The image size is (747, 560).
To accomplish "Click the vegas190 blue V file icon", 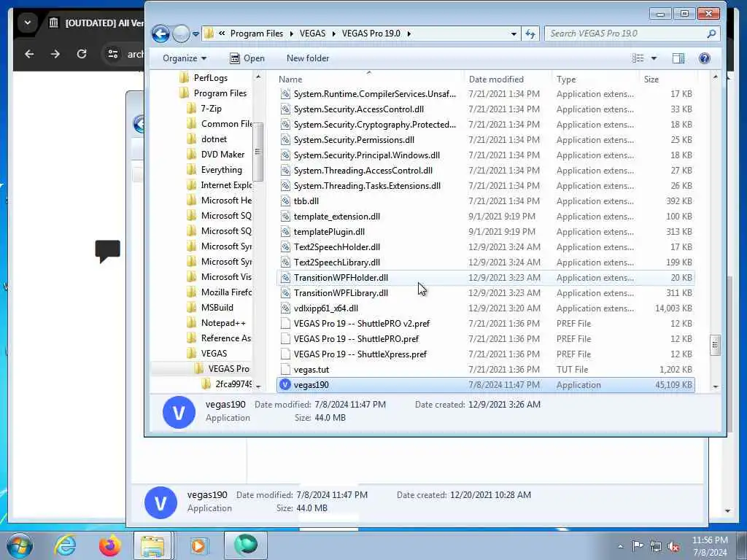I will [x=285, y=384].
